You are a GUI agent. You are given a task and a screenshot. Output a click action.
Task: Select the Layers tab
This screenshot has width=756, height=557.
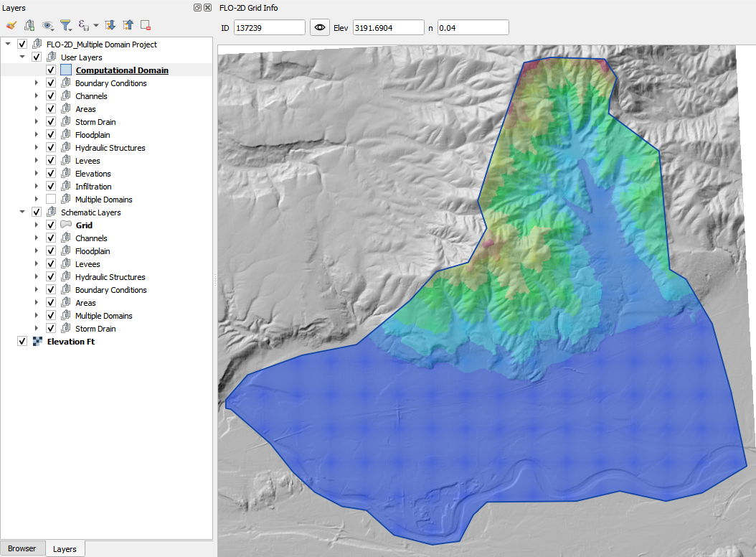click(65, 549)
